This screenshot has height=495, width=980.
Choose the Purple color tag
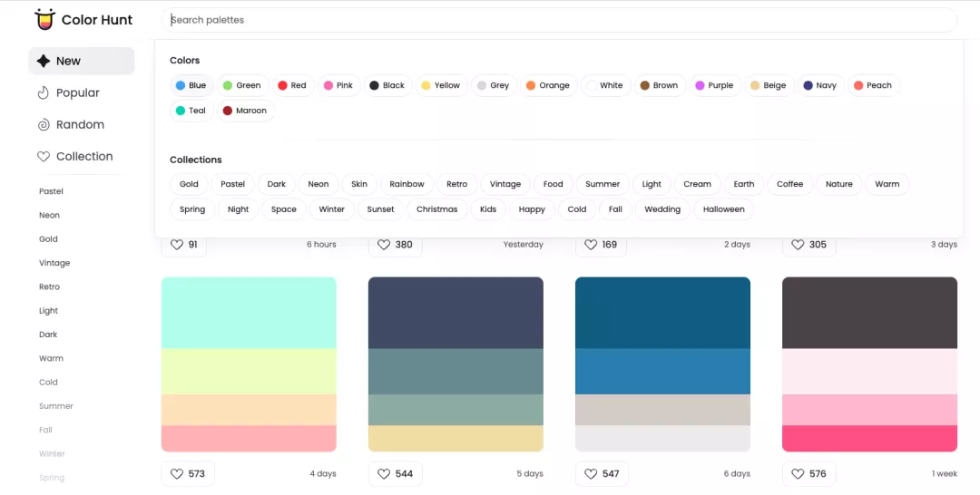pyautogui.click(x=714, y=85)
